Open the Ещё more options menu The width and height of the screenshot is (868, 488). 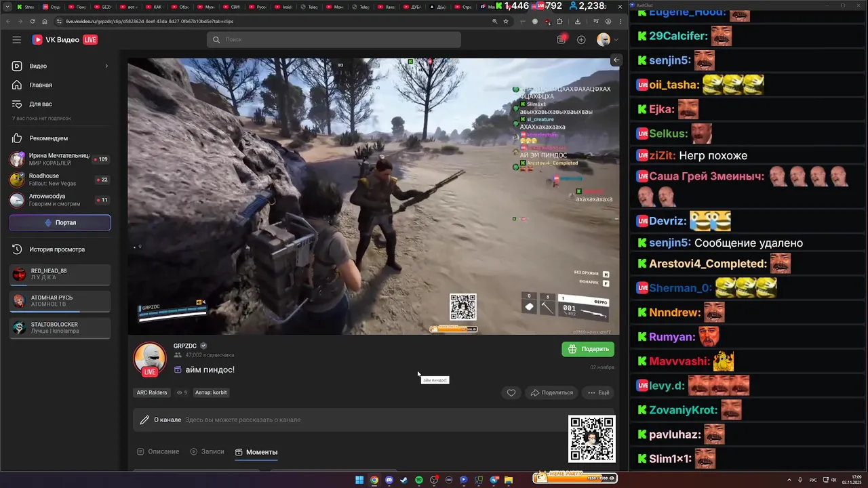tap(599, 392)
